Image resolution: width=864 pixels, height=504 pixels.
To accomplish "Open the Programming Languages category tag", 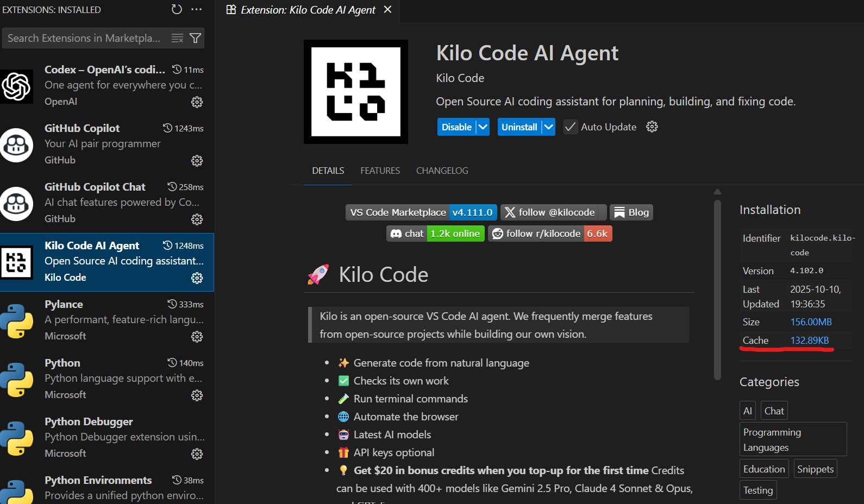I will [x=793, y=439].
